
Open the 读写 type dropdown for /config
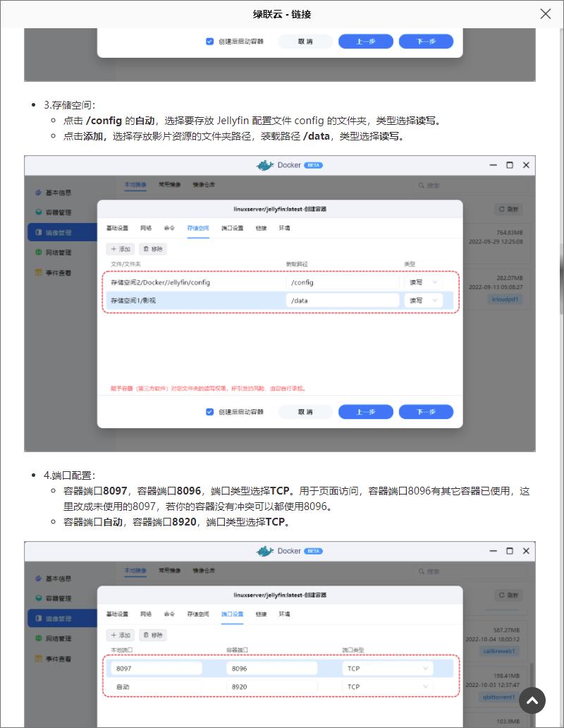coord(423,281)
